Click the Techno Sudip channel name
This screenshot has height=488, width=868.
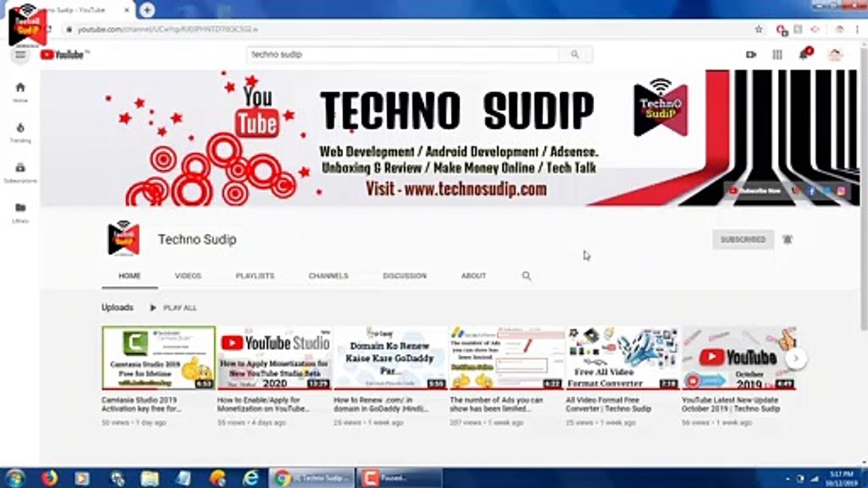tap(197, 239)
